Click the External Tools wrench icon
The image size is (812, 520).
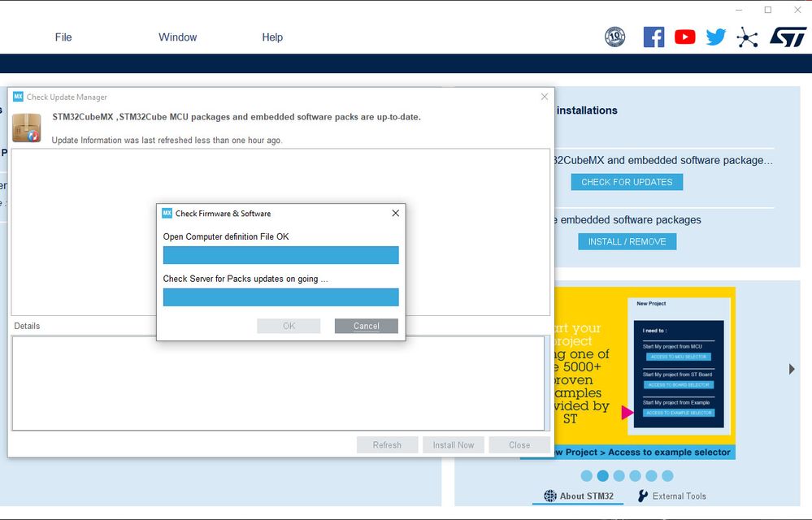643,496
